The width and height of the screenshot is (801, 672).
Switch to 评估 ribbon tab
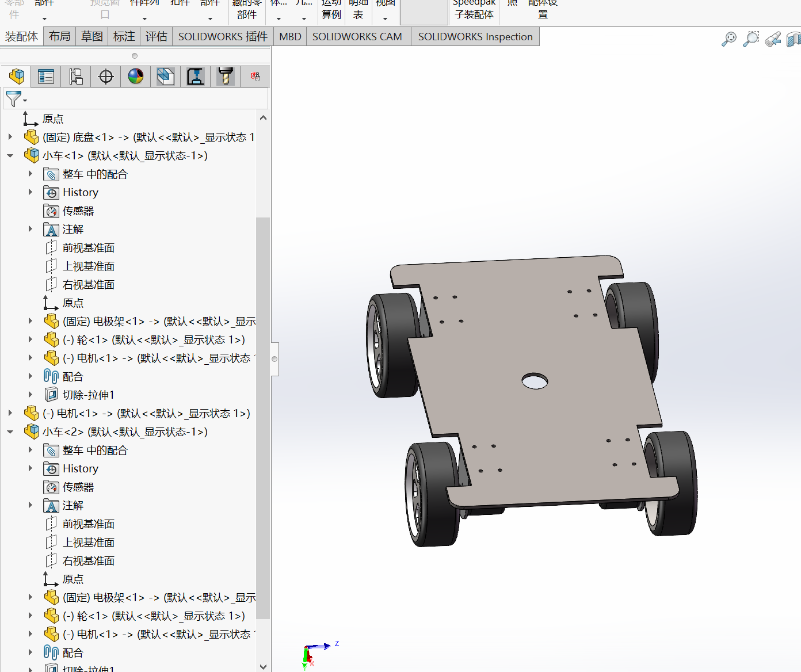156,36
